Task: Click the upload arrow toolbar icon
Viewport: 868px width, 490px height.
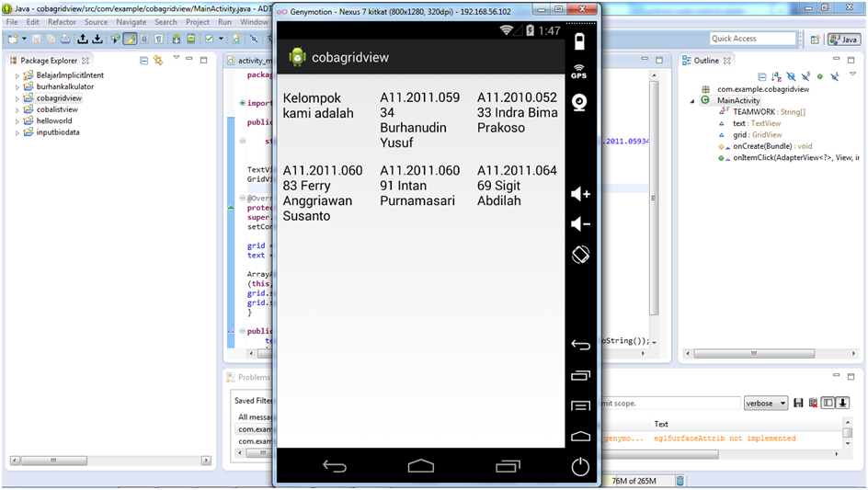Action: 83,39
